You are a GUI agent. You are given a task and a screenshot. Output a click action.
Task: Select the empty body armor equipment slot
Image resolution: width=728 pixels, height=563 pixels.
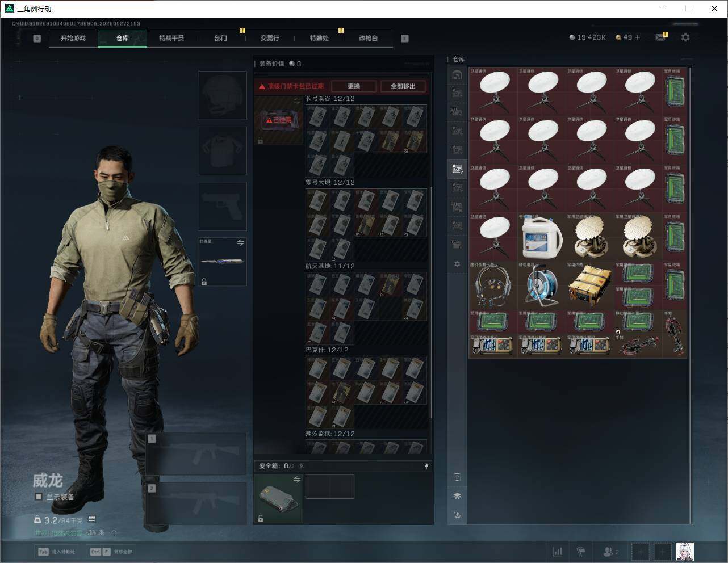(222, 151)
